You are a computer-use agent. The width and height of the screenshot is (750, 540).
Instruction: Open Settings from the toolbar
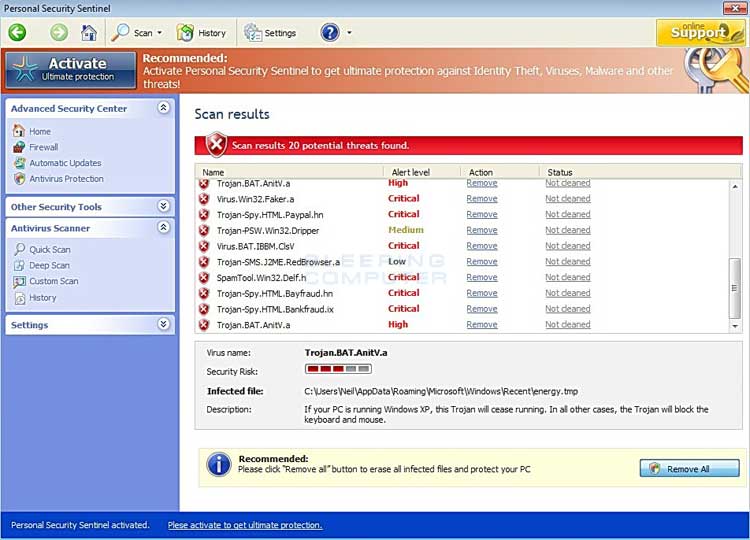[x=270, y=33]
